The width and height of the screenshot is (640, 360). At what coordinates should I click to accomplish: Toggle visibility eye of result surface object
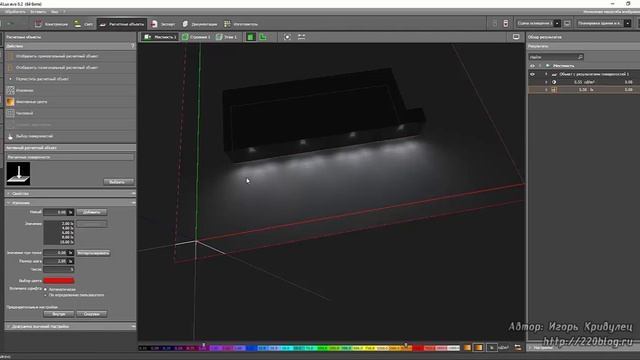point(532,74)
